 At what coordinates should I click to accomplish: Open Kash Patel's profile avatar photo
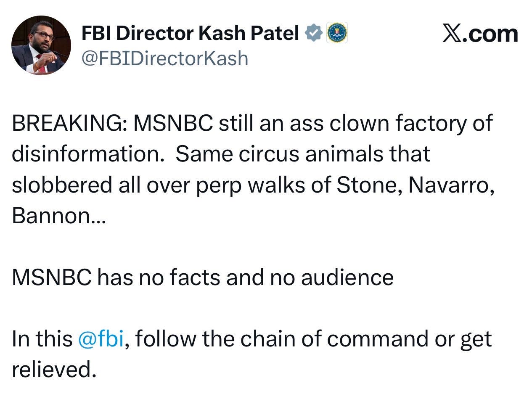click(41, 45)
